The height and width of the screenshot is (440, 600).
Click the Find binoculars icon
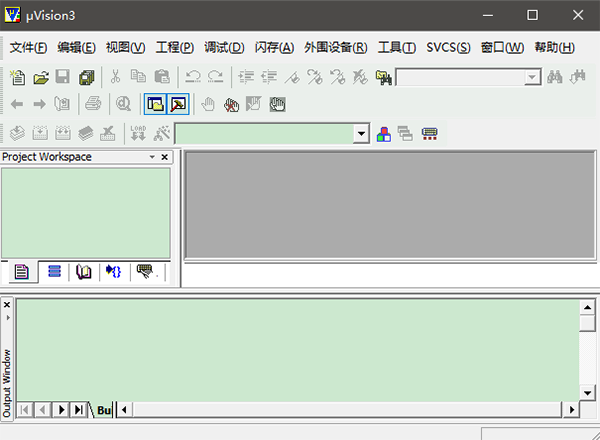tap(554, 77)
